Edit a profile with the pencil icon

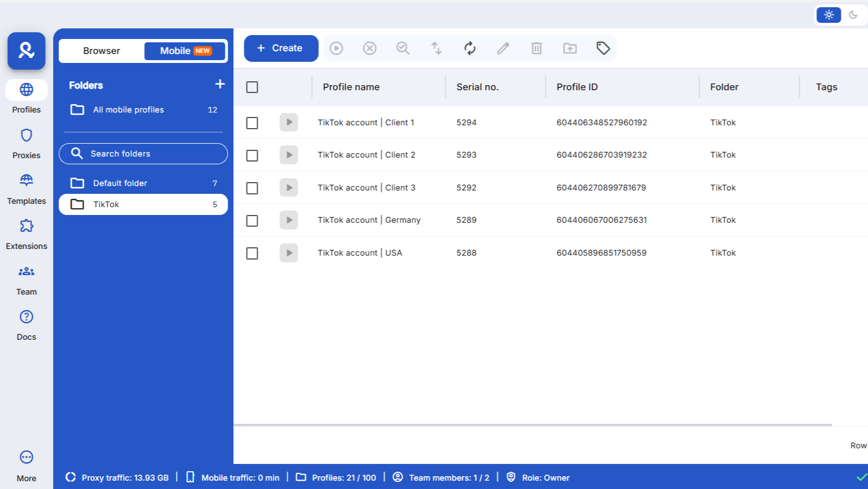coord(503,48)
